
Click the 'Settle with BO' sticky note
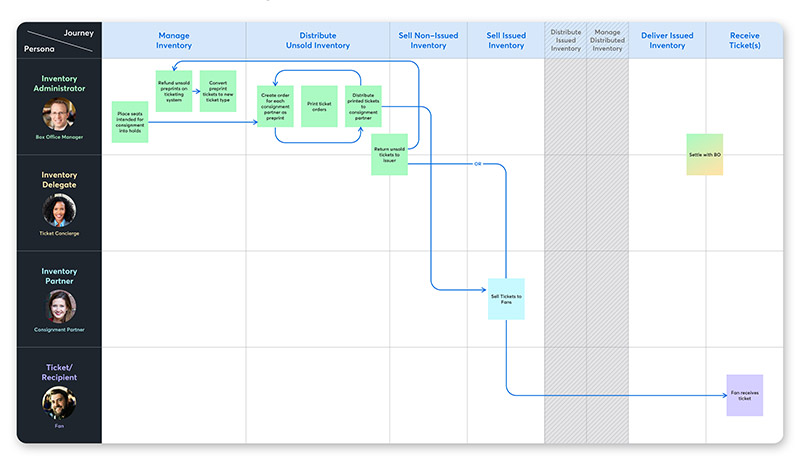704,154
